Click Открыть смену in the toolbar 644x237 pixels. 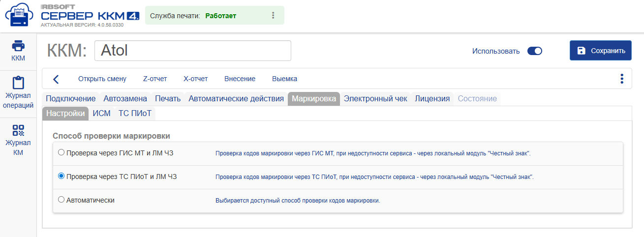pos(102,79)
